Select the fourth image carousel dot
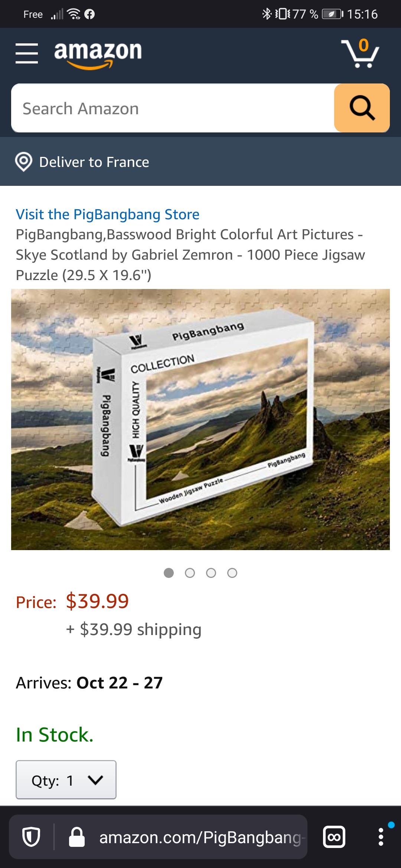The width and height of the screenshot is (401, 868). coord(232,573)
